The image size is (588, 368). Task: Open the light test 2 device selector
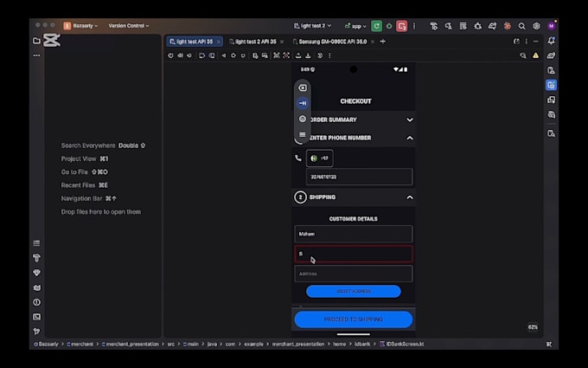click(312, 26)
